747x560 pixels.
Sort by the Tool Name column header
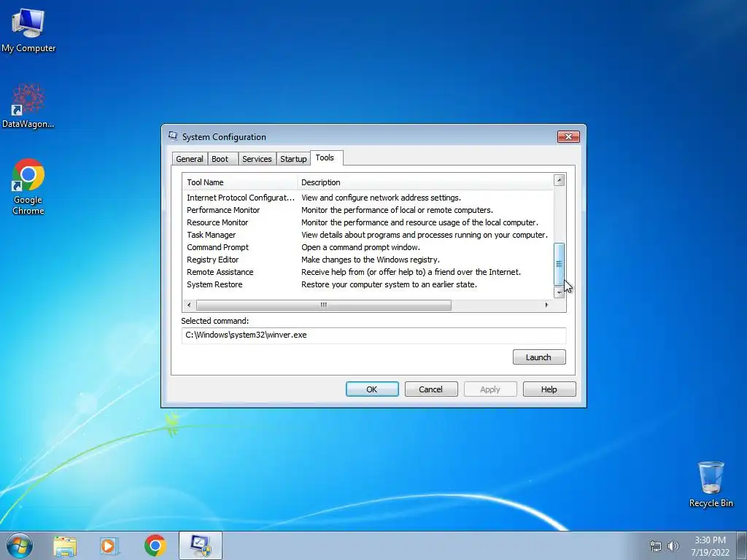pyautogui.click(x=239, y=182)
